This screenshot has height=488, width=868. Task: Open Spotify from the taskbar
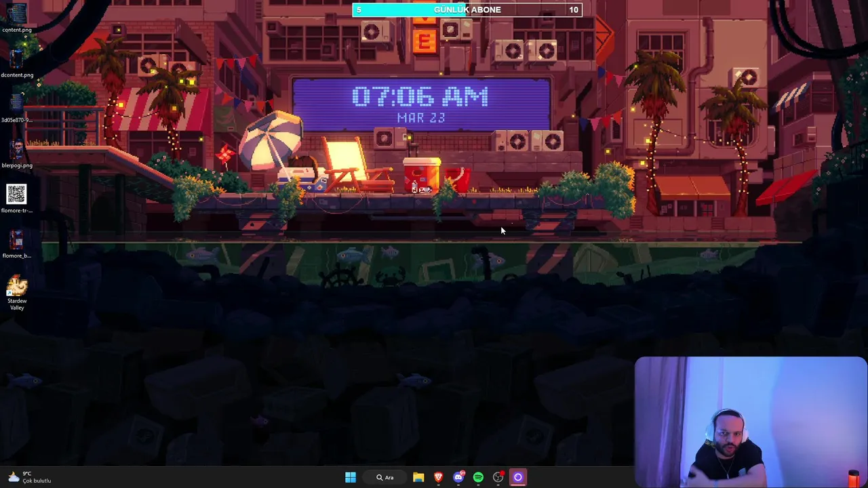[478, 477]
